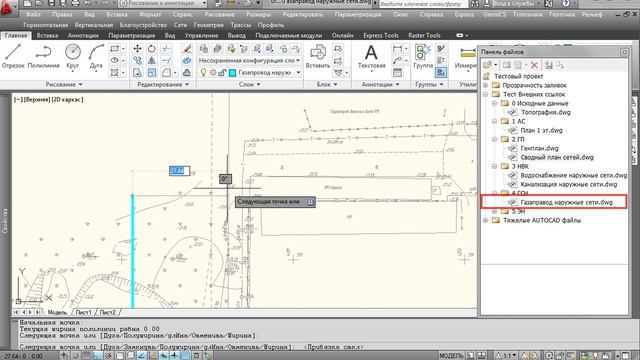Expand the Рисование panel dropdown
The image size is (640, 360).
(x=64, y=84)
